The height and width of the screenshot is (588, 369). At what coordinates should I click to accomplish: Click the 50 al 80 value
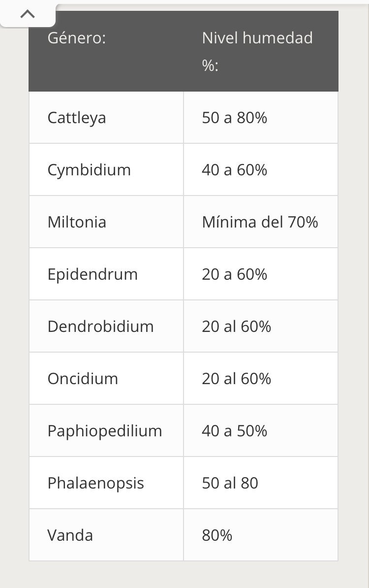coord(230,483)
